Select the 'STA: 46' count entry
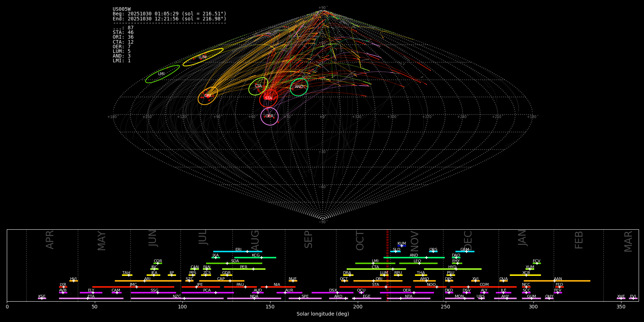The width and height of the screenshot is (644, 322). (x=123, y=33)
